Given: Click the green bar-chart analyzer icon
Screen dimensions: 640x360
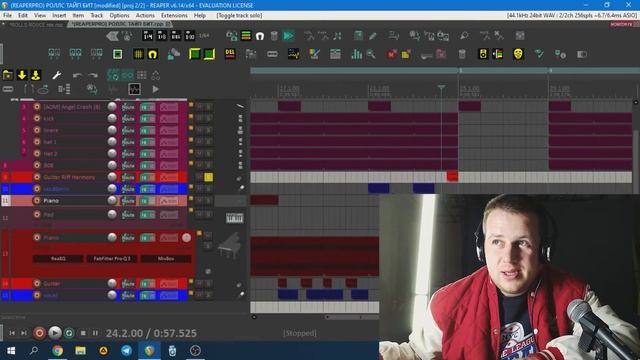Looking at the screenshot, I should [x=356, y=54].
